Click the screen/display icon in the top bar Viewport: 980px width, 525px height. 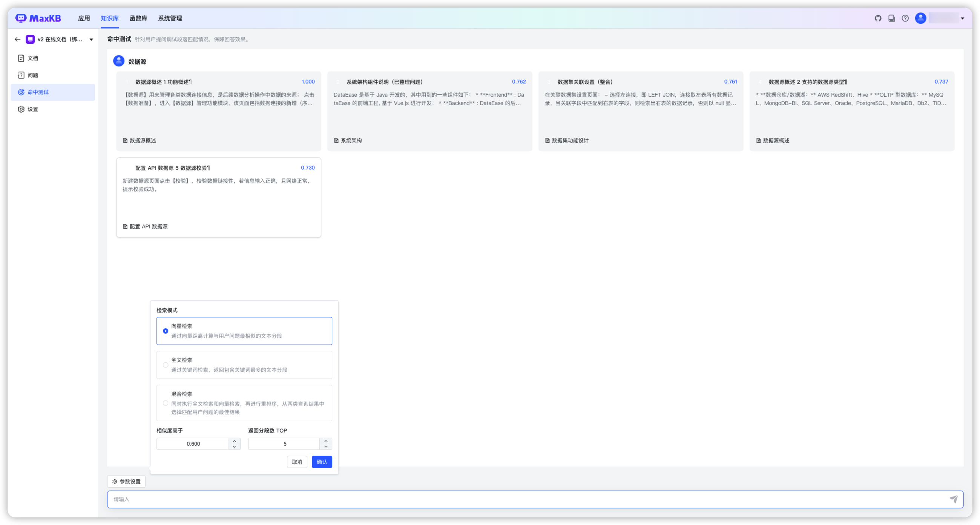pos(891,18)
